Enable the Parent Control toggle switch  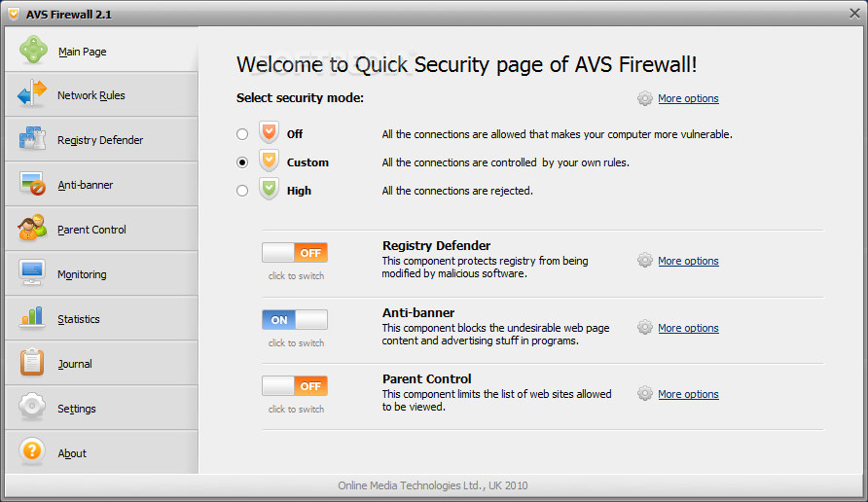[295, 385]
